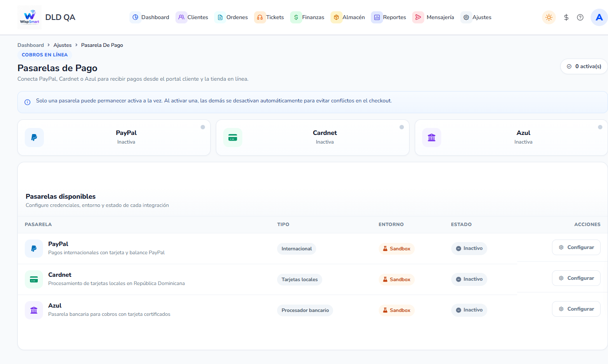Viewport: 608px width, 364px height.
Task: Open the Mensajería menu item
Action: [x=434, y=17]
